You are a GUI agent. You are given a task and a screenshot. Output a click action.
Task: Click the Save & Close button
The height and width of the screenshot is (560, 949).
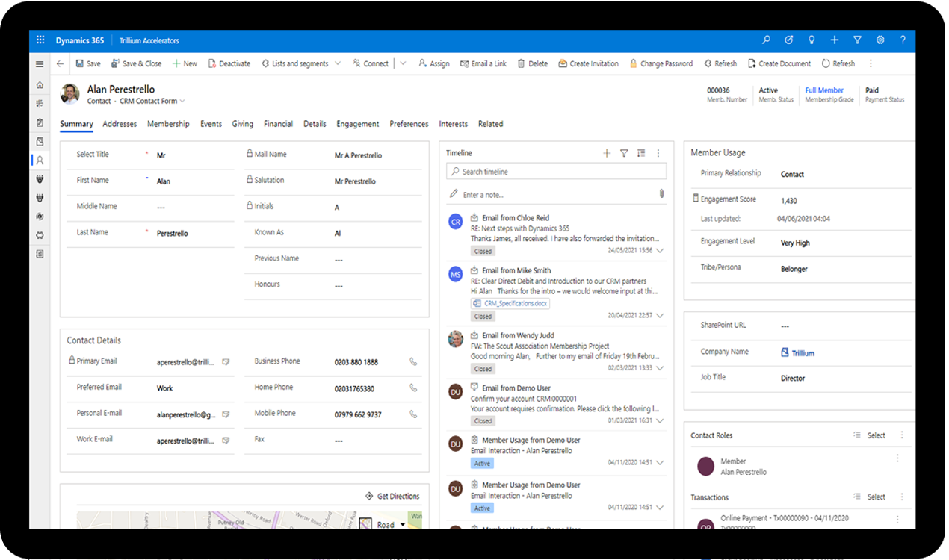pos(136,64)
